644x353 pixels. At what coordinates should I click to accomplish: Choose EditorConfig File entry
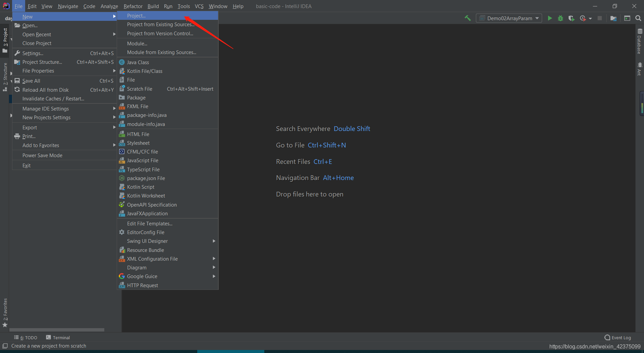click(167, 232)
